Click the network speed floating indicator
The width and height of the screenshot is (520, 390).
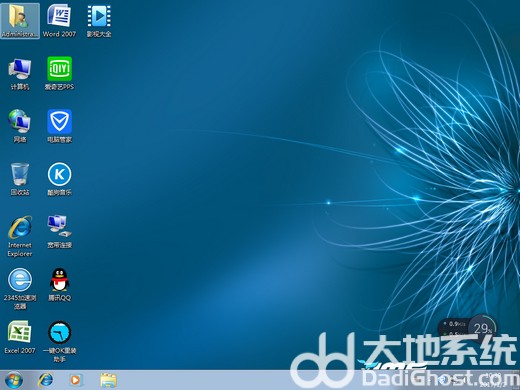(454, 328)
